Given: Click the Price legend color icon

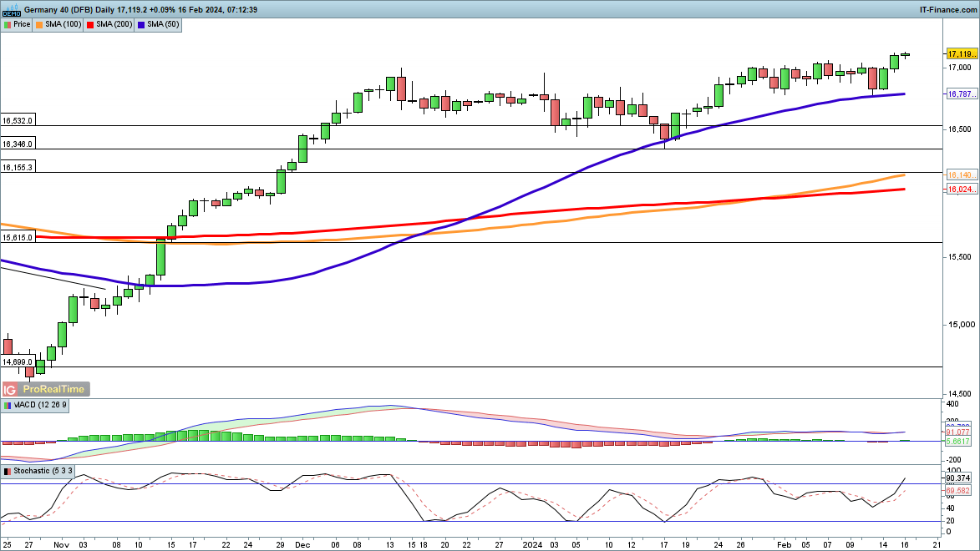Looking at the screenshot, I should pos(8,24).
